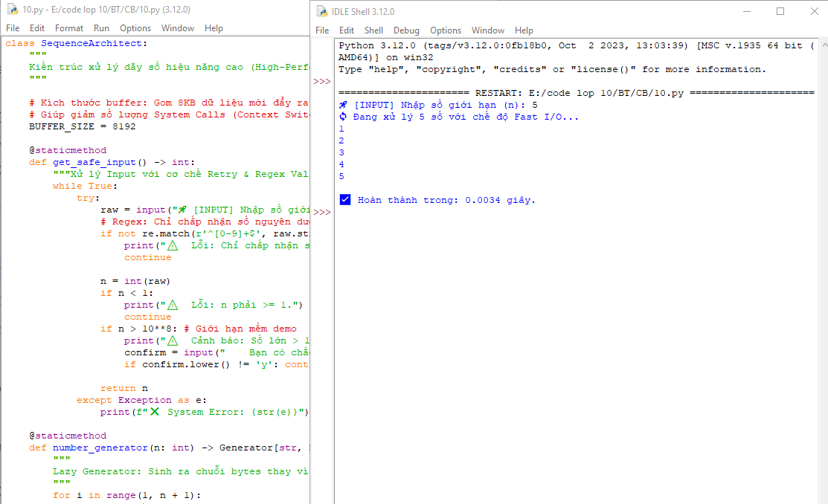
Task: Place cursor on the BUFFER_SIZE = 8192 line
Action: click(82, 126)
